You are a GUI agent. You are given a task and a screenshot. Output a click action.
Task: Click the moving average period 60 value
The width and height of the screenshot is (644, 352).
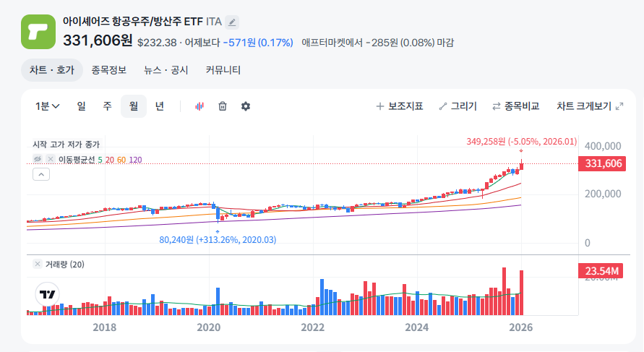pos(121,159)
